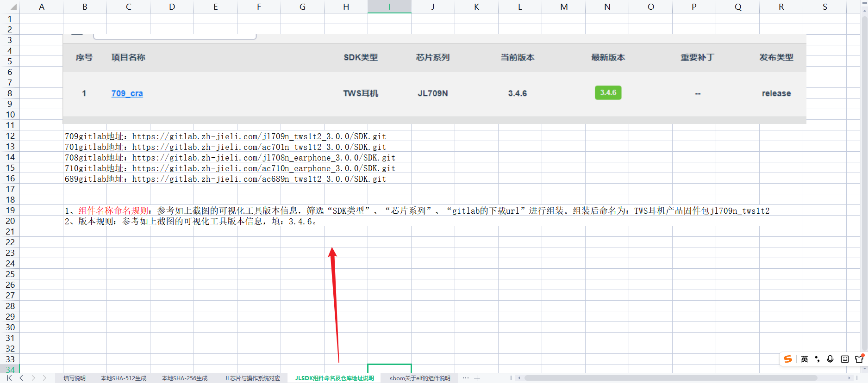Click the select-all corner of the grid

click(10, 6)
